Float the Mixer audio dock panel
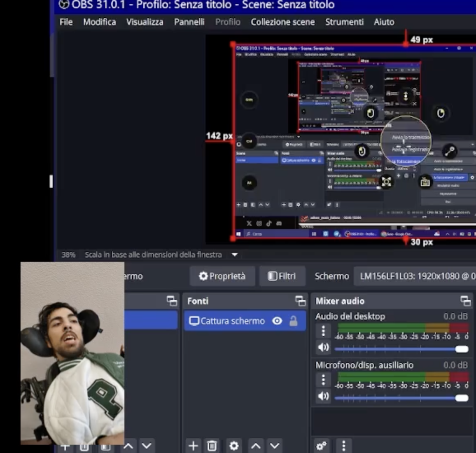The image size is (476, 453). (x=465, y=301)
